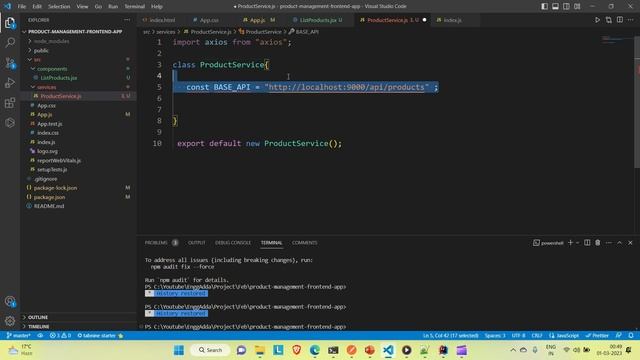640x360 pixels.
Task: Click the JavaScript language mode indicator
Action: point(563,336)
